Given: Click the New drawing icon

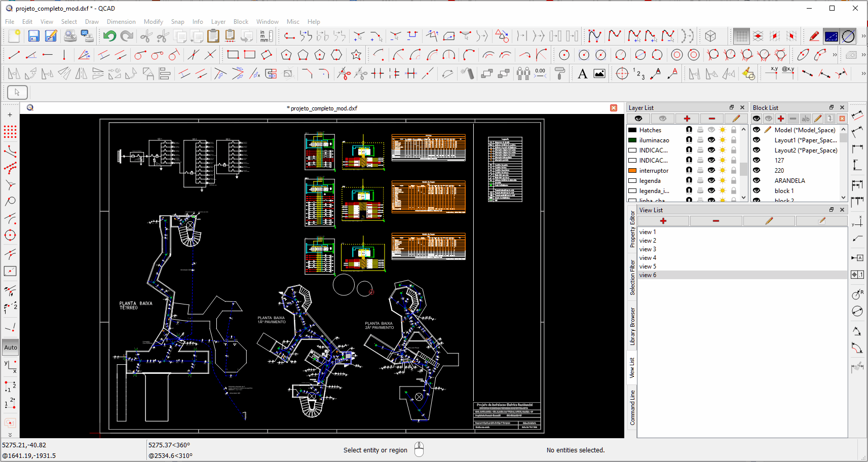Looking at the screenshot, I should click(x=14, y=36).
